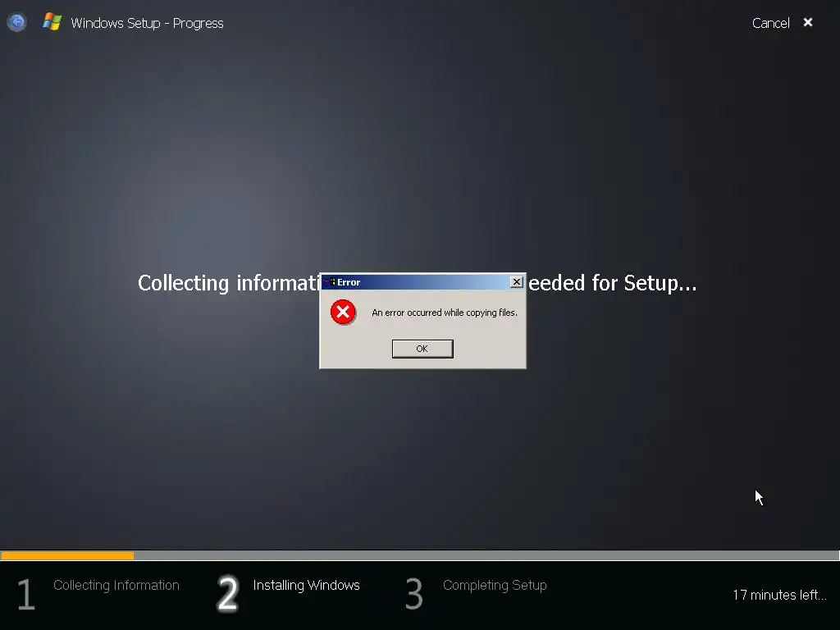This screenshot has width=840, height=630.
Task: Select step 1 Collecting Information
Action: click(116, 585)
